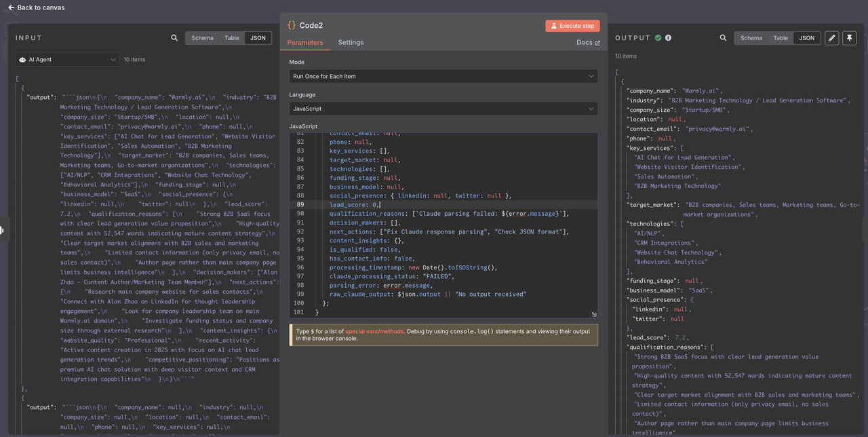Open the special vars/methods link
This screenshot has width=868, height=437.
(375, 331)
